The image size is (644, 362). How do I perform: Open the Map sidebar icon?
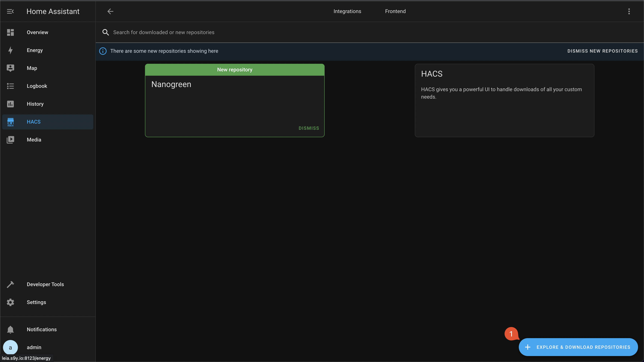[x=10, y=68]
